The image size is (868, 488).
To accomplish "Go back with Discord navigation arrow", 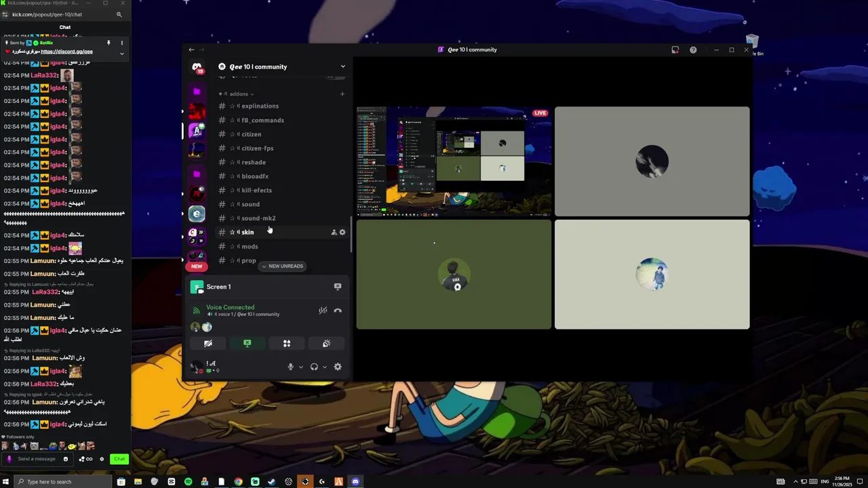I will (191, 49).
